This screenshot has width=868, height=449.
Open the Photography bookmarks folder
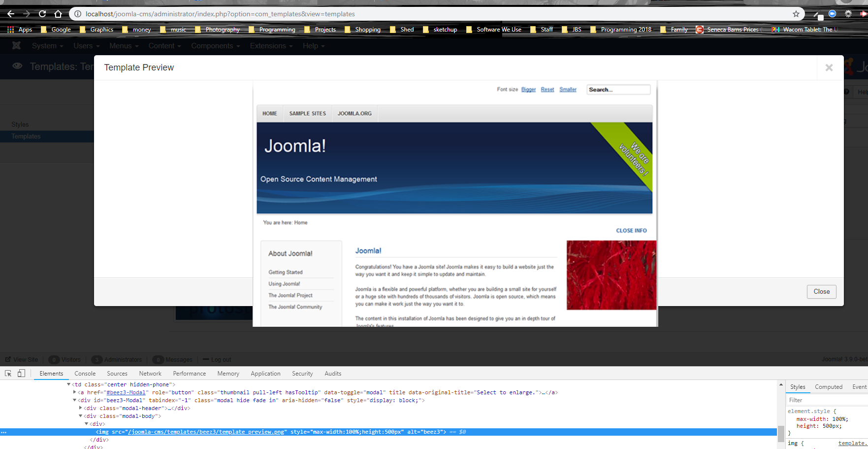pyautogui.click(x=217, y=30)
